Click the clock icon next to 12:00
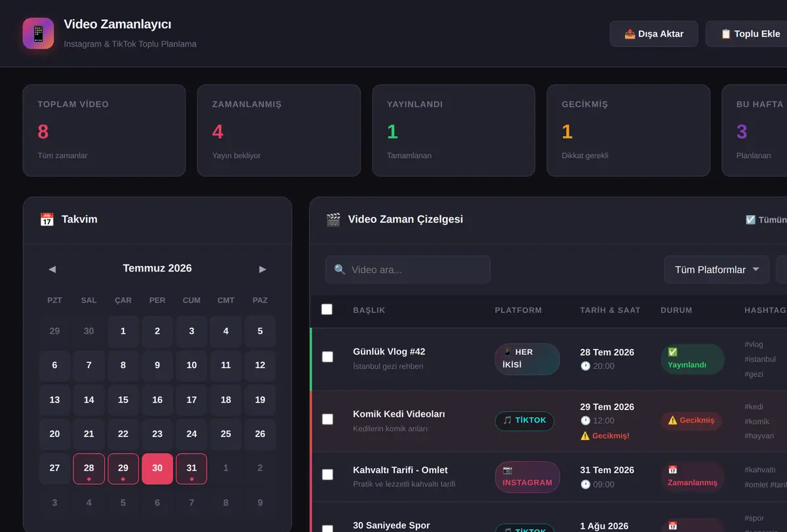 (x=586, y=420)
